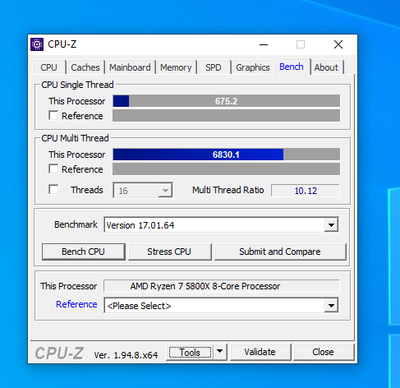The width and height of the screenshot is (400, 388).
Task: Select the Bench tab
Action: pos(292,67)
